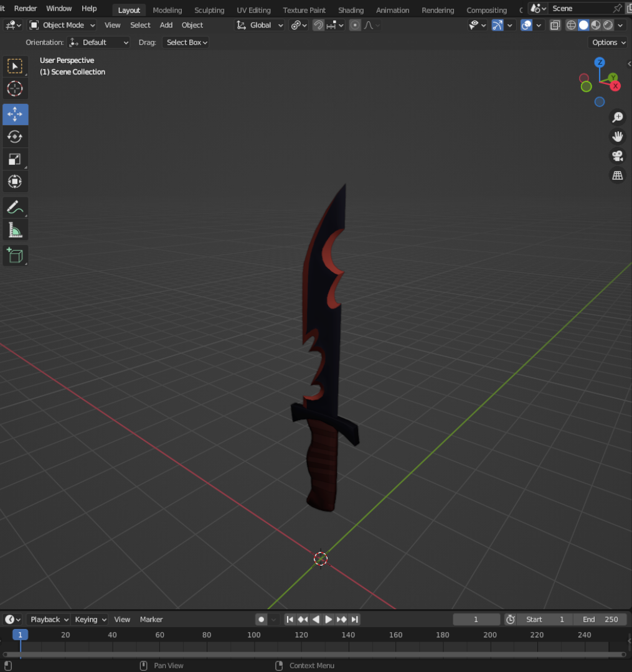
Task: Toggle viewport gizmos display
Action: pyautogui.click(x=498, y=26)
